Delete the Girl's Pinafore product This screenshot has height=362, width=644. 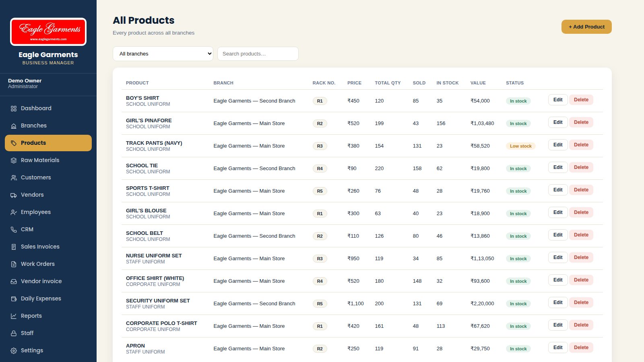(581, 122)
